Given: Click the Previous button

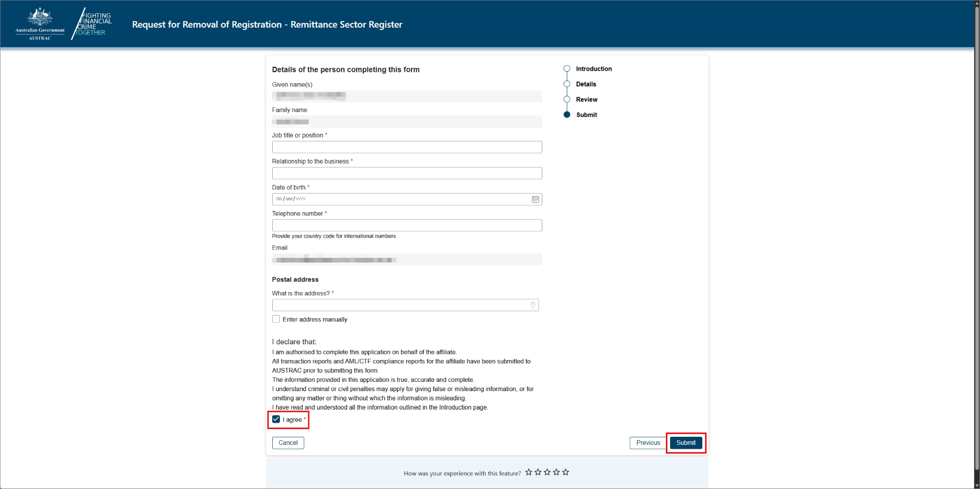Looking at the screenshot, I should (x=648, y=443).
